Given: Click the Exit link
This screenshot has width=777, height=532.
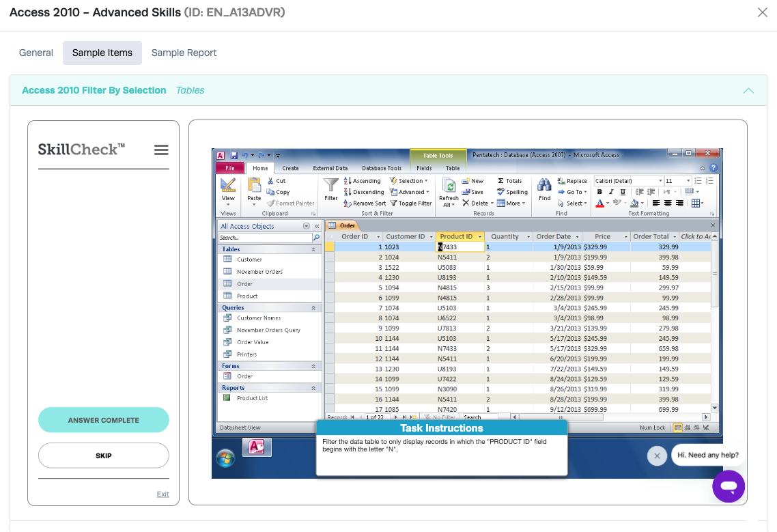Looking at the screenshot, I should pos(163,494).
